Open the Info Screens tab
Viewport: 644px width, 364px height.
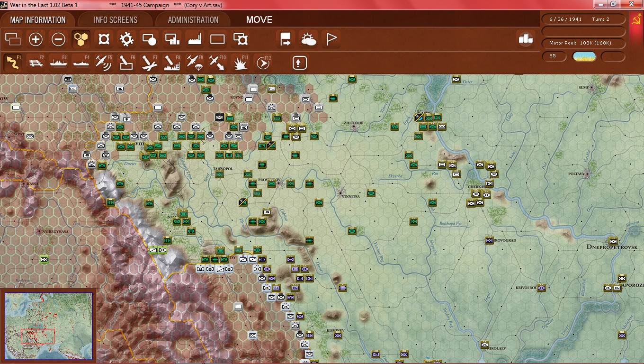[x=116, y=20]
